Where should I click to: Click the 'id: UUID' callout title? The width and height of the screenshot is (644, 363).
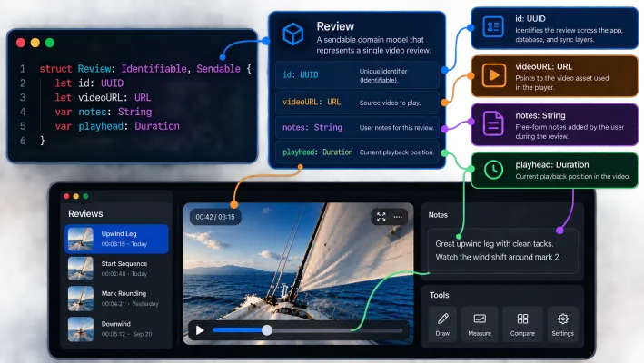point(530,19)
